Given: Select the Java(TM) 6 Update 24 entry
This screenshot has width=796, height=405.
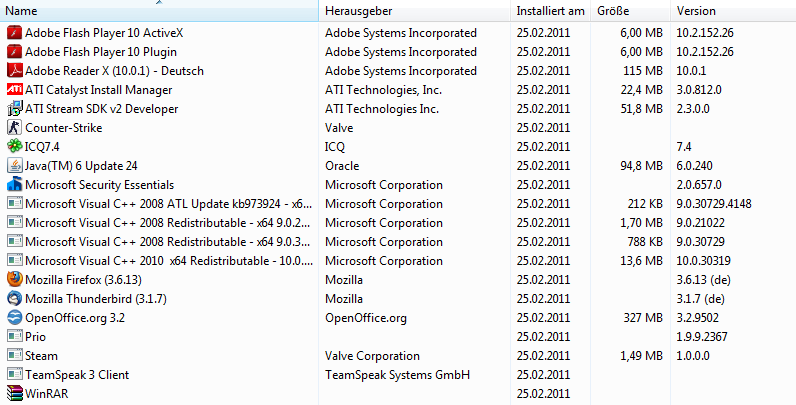Looking at the screenshot, I should [81, 166].
